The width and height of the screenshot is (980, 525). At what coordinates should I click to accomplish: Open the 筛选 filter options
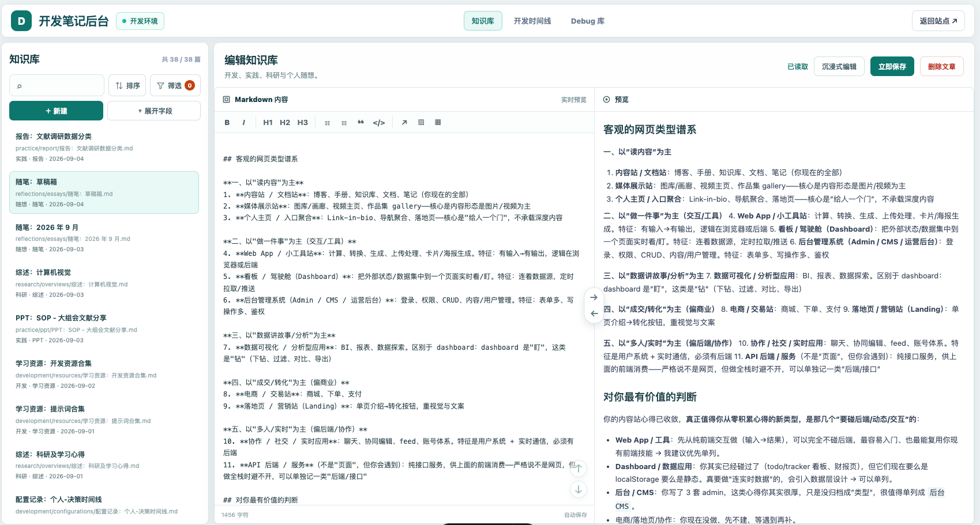coord(175,85)
